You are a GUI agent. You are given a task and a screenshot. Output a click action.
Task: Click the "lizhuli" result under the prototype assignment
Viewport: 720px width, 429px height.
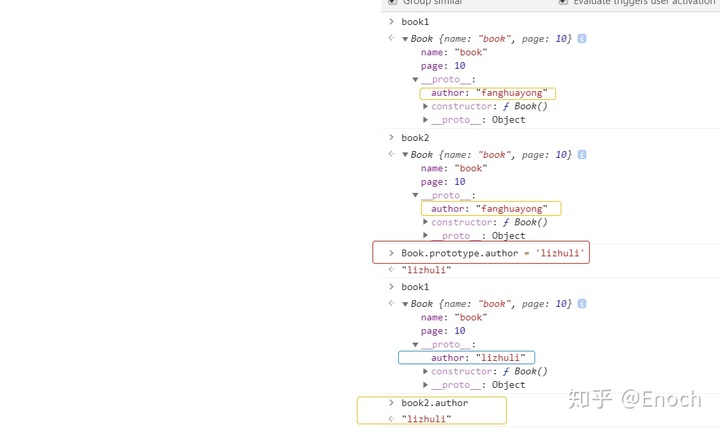tap(426, 270)
